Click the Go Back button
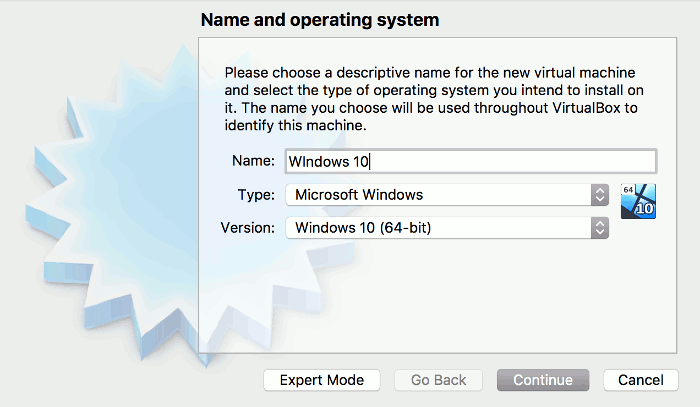The image size is (700, 407). coord(438,380)
